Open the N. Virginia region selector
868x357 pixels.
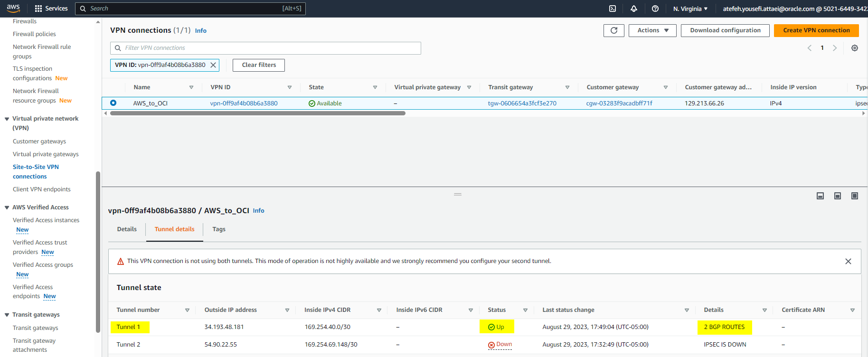click(x=690, y=9)
